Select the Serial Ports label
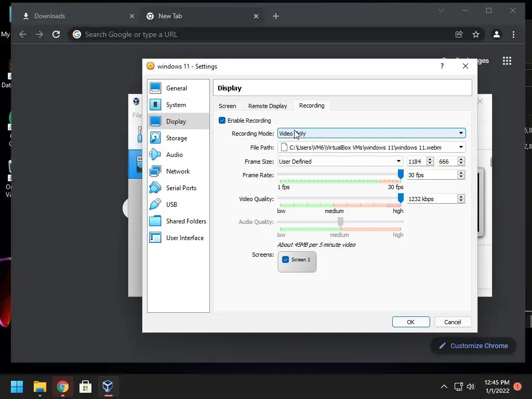Image resolution: width=532 pixels, height=399 pixels. (181, 188)
